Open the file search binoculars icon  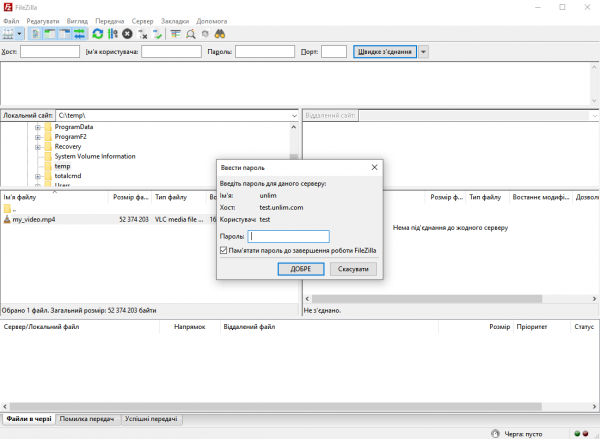(219, 34)
